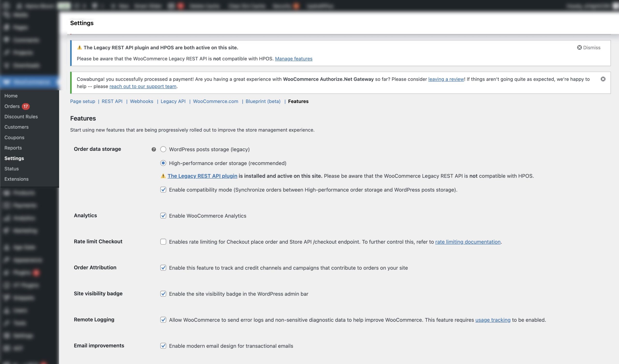Click the Email improvements label
The image size is (619, 364).
click(x=99, y=346)
